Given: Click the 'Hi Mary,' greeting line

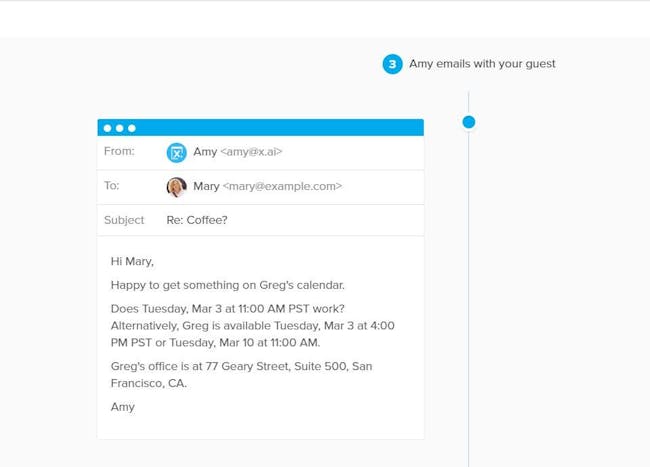Looking at the screenshot, I should click(132, 261).
